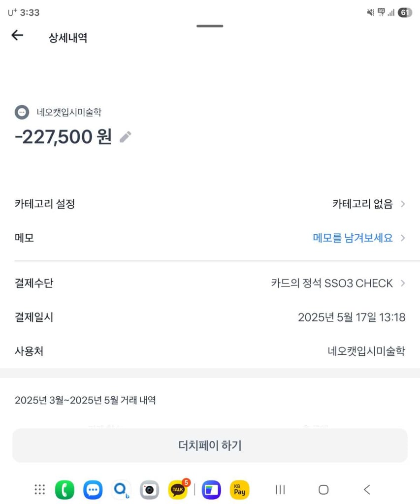Tap the drag handle bar at the top
Image resolution: width=420 pixels, height=504 pixels.
[x=210, y=26]
